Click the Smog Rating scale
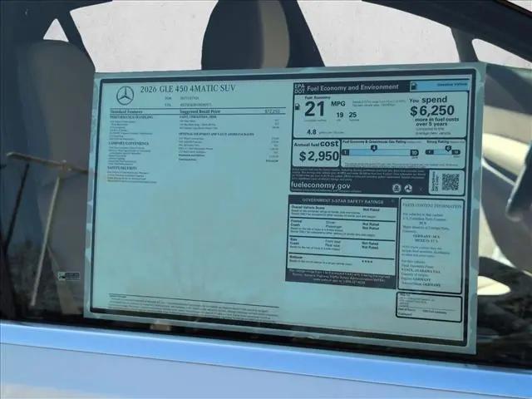 tap(443, 151)
